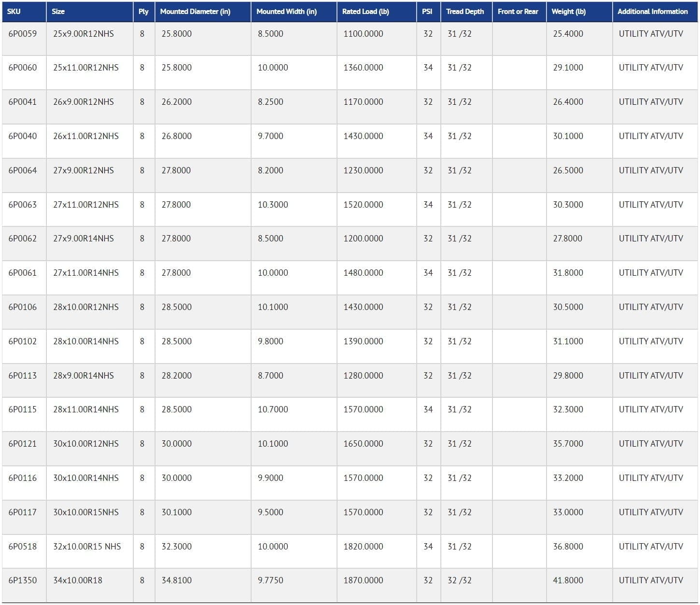Select SKU 6P1350 in the last row
700x605 pixels.
pyautogui.click(x=23, y=580)
